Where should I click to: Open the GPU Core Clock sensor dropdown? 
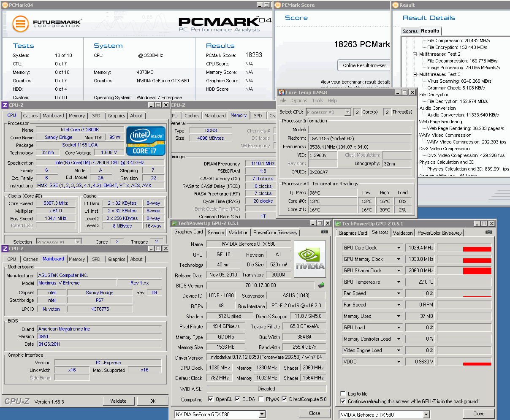(398, 248)
